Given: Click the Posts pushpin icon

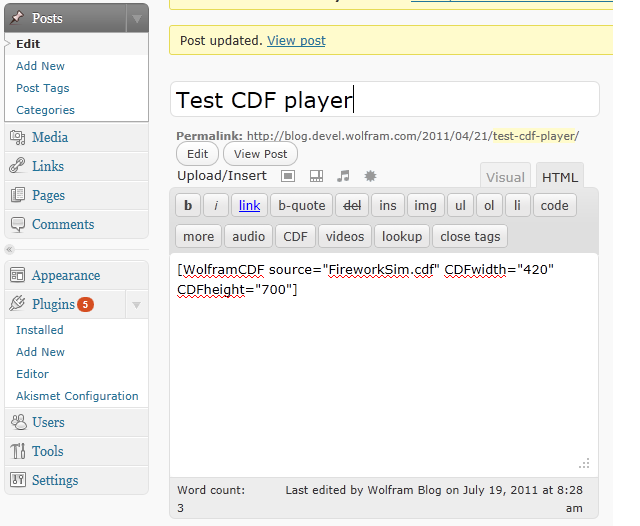Looking at the screenshot, I should coord(17,18).
